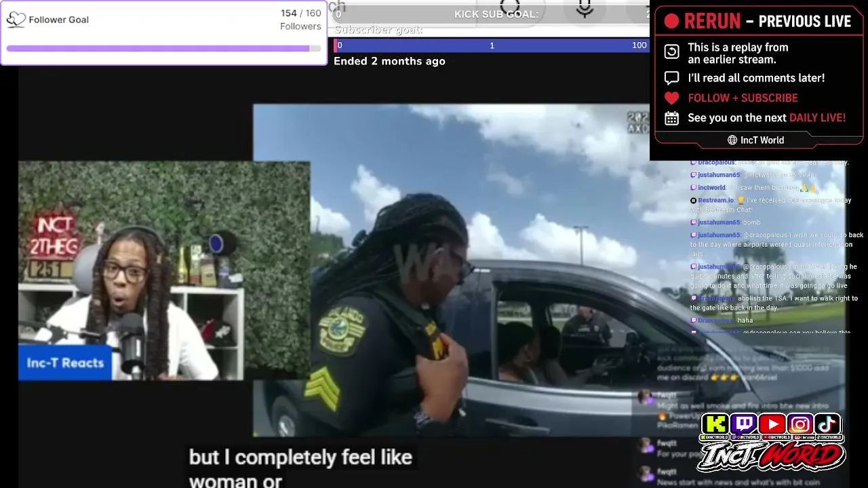
Task: Click the microphone icon in the top bar
Action: pyautogui.click(x=585, y=9)
